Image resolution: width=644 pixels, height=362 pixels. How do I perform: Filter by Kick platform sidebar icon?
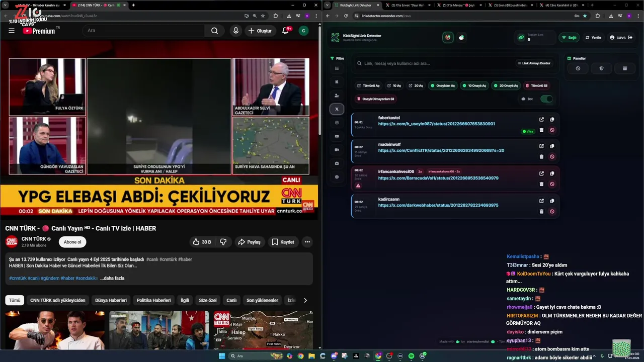[337, 82]
